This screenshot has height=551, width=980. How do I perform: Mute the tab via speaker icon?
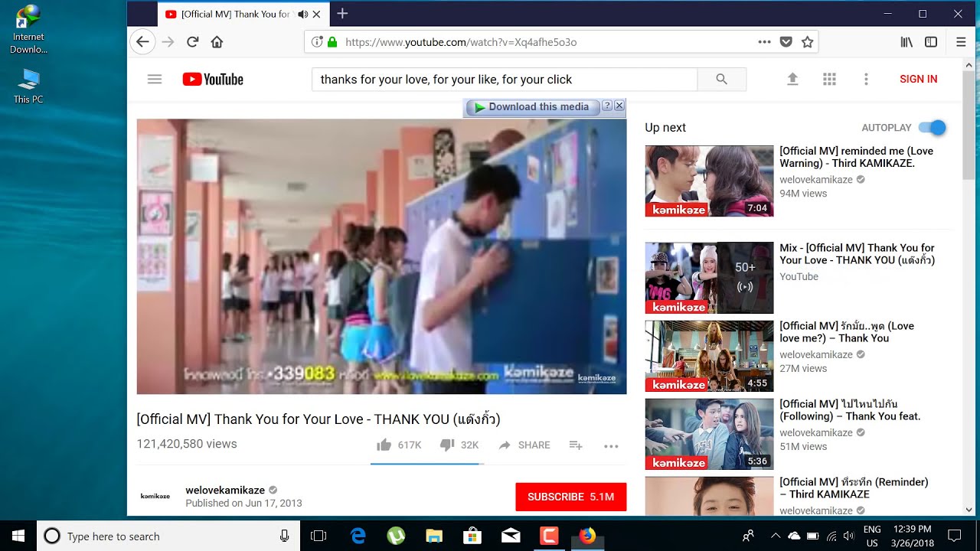[x=303, y=14]
